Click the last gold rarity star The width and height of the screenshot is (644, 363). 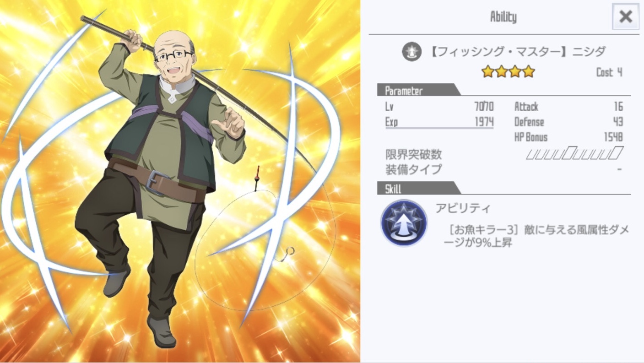point(529,71)
